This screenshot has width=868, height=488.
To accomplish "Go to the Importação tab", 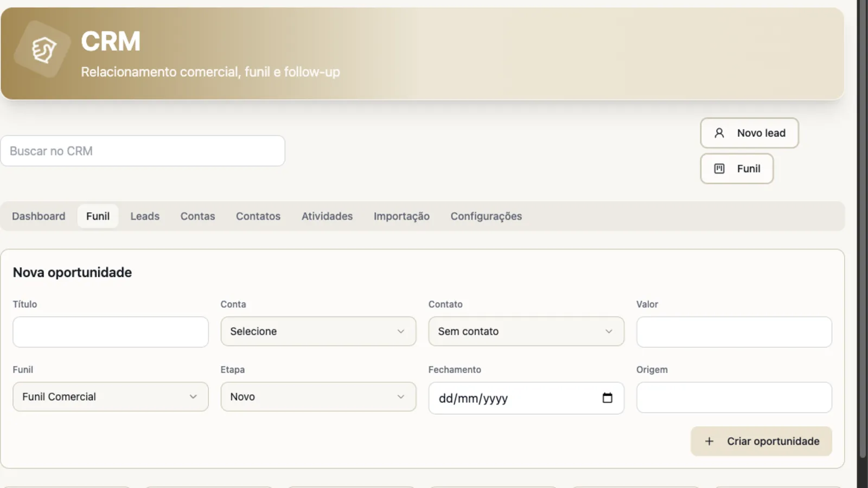I will tap(401, 216).
